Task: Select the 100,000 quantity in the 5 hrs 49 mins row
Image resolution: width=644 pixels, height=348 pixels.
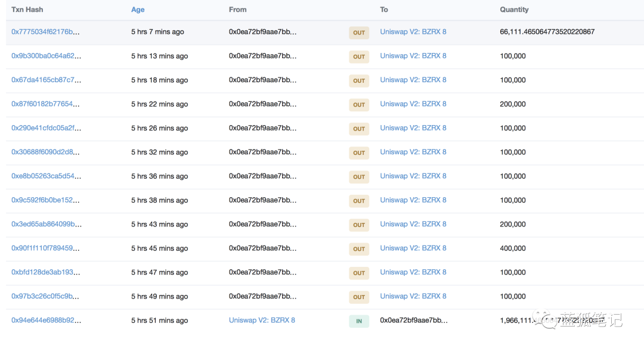Action: click(x=513, y=296)
